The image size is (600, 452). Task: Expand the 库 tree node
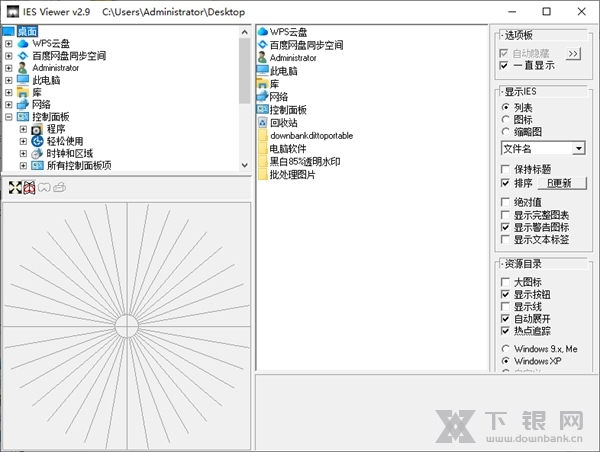click(x=9, y=93)
